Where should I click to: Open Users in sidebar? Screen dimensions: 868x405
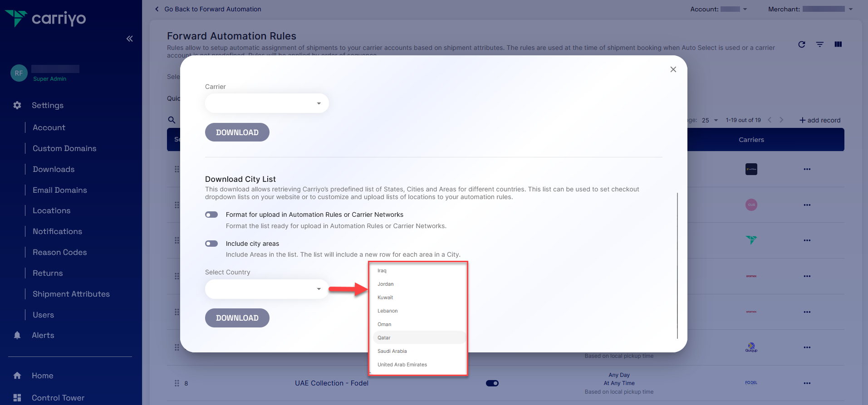(x=43, y=315)
